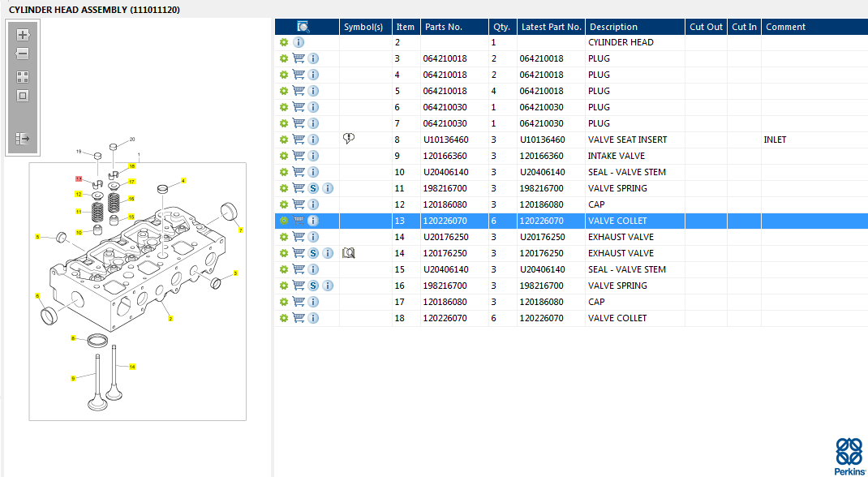Show info for item 7 PLUG

tap(313, 123)
